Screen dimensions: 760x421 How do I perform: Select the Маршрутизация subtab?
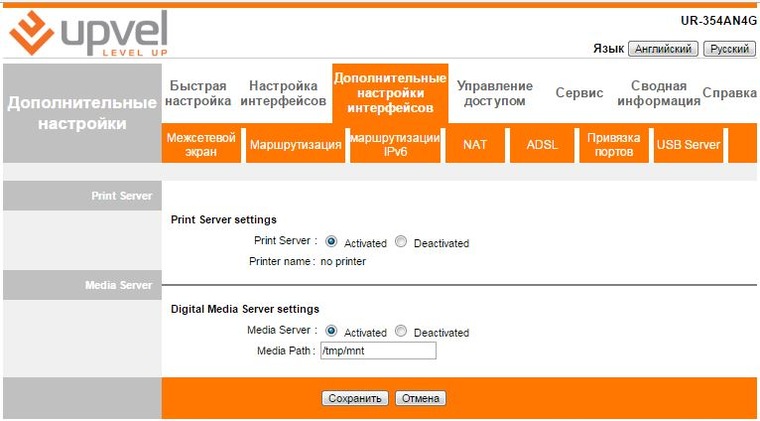pos(295,145)
